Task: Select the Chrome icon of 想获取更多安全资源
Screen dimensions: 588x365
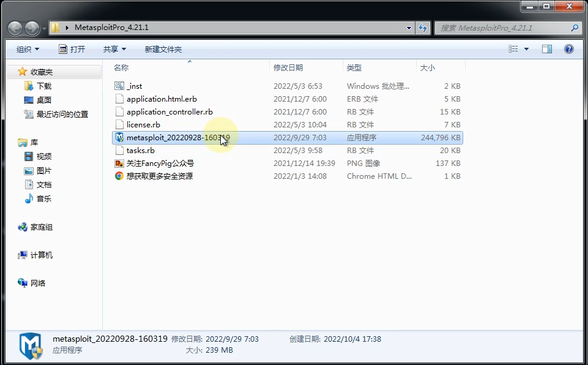Action: [x=119, y=176]
